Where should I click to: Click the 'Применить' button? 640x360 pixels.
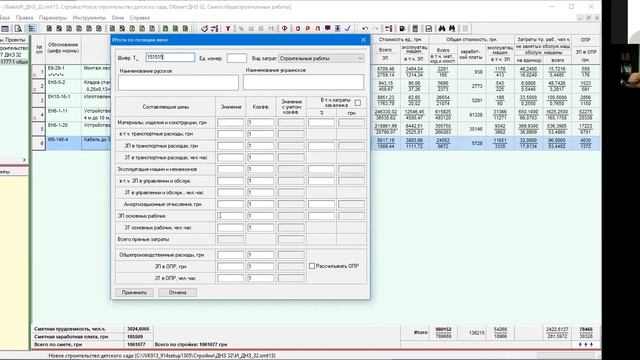click(x=134, y=292)
